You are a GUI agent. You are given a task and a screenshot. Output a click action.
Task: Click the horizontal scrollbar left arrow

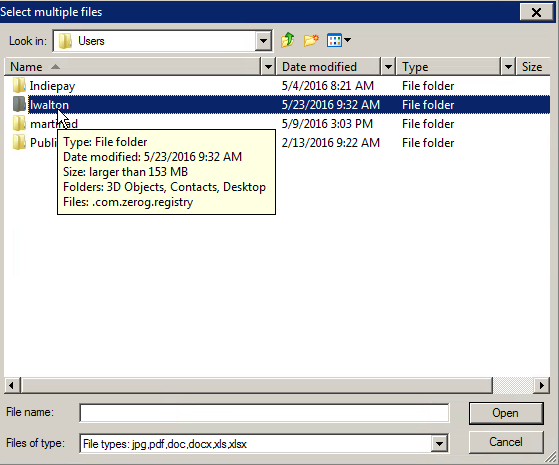click(12, 385)
